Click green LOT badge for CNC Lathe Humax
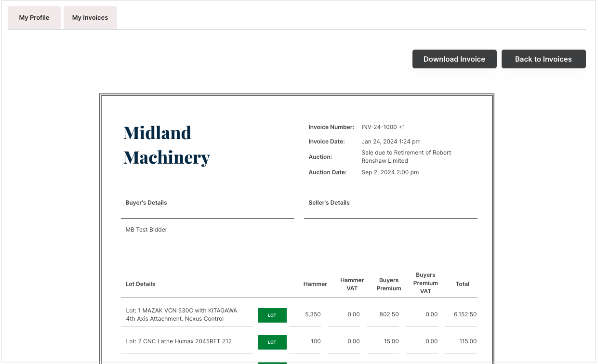This screenshot has width=597, height=364. tap(272, 342)
